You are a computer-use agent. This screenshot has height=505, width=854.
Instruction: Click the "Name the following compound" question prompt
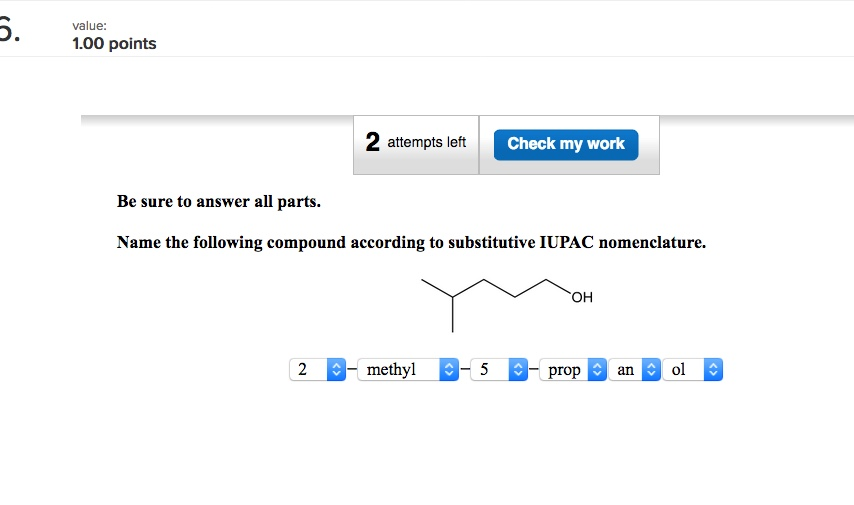tap(411, 243)
